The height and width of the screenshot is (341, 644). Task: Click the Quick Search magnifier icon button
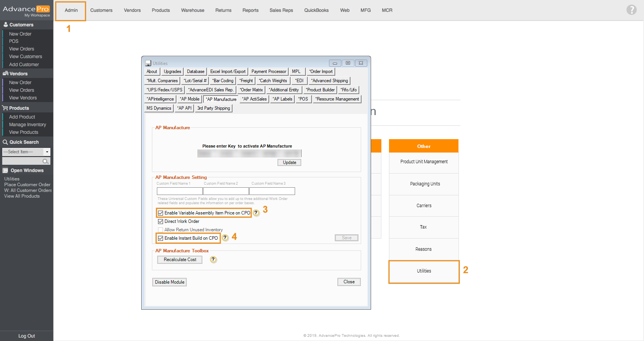coord(45,161)
